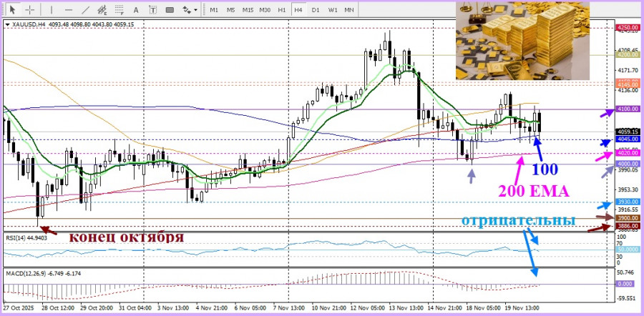The width and height of the screenshot is (644, 316).
Task: Select the trendline drawing tool
Action: click(86, 9)
